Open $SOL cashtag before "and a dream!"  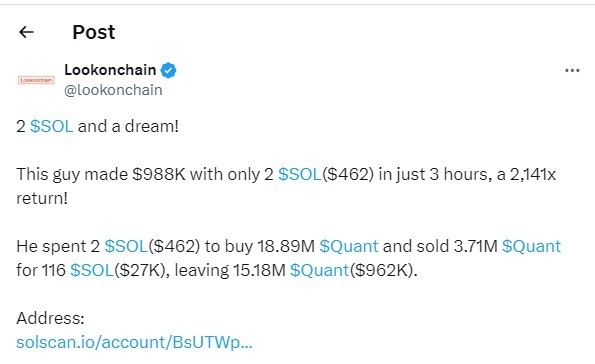51,126
